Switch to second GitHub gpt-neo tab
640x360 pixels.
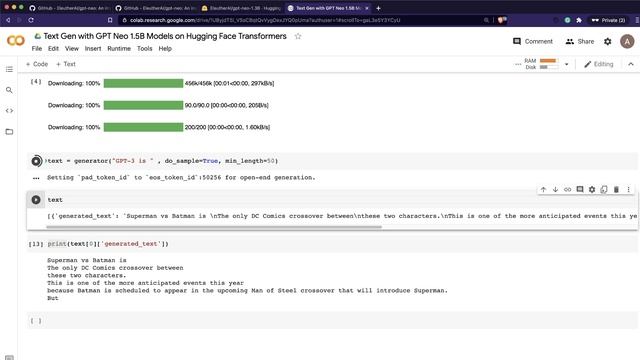[x=156, y=8]
